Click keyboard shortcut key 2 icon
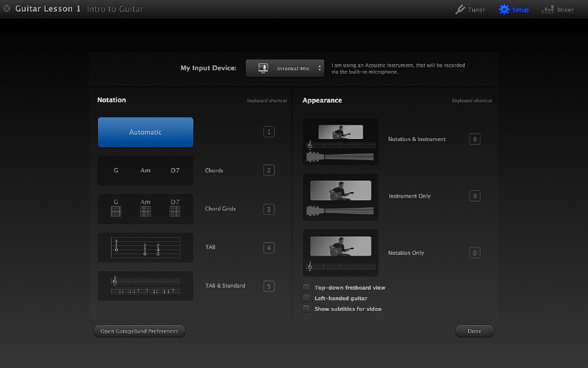 point(269,170)
